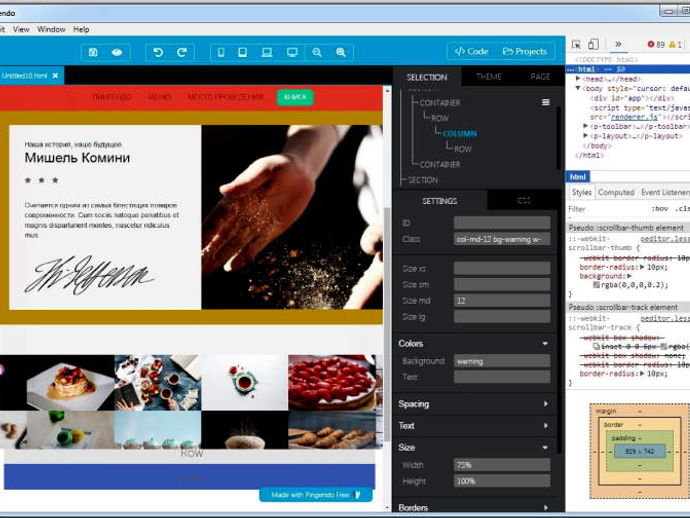Open peditor.less link for scrollbar-thumb rule
The height and width of the screenshot is (518, 690).
tap(665, 239)
